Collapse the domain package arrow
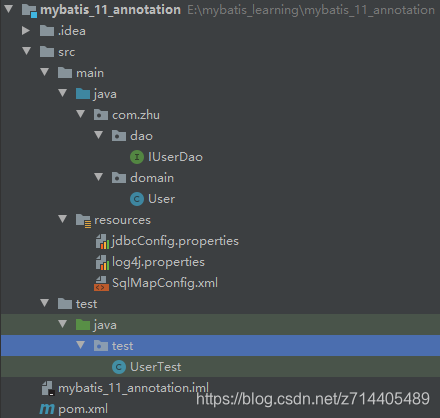Screen dimensions: 440x418 click(x=99, y=177)
